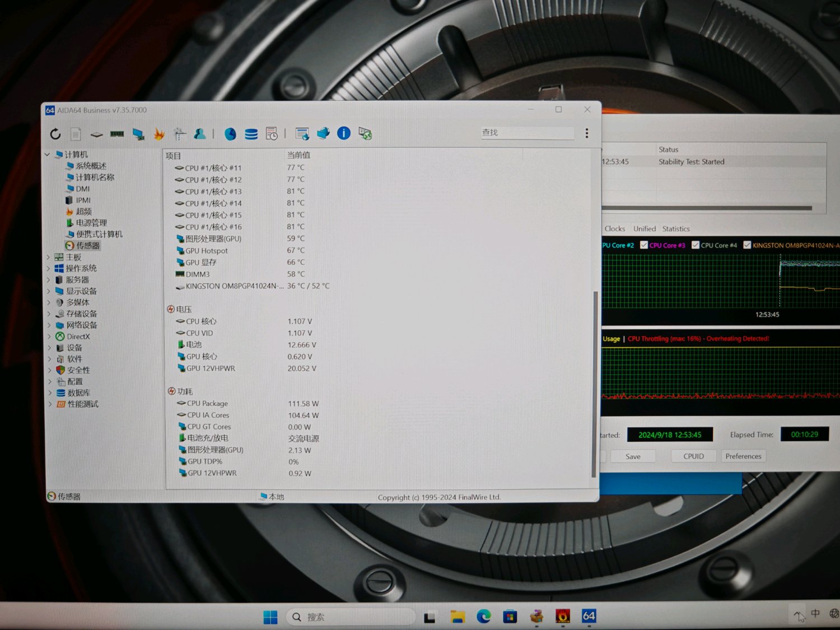Switch to Unified tab in stability test
Screen dimensions: 840x630
pos(645,228)
